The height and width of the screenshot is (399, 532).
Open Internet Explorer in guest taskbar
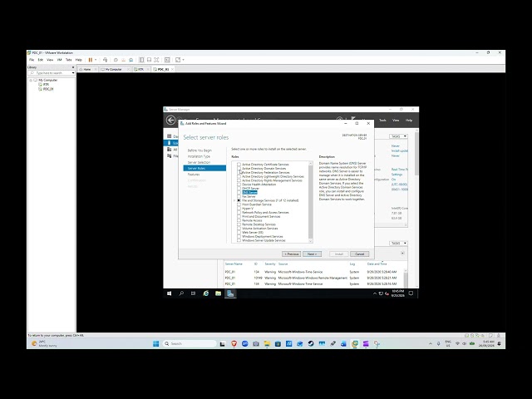pos(205,293)
